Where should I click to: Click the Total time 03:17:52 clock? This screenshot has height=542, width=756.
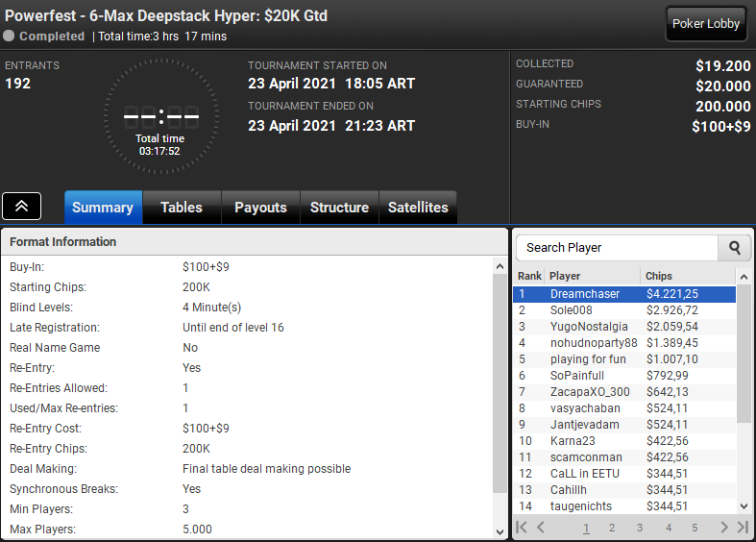(160, 116)
